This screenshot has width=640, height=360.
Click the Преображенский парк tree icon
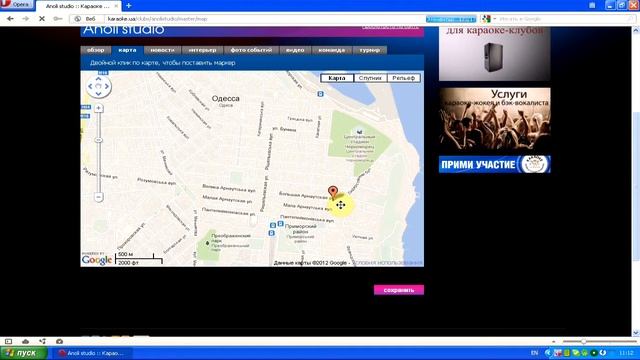pos(207,243)
